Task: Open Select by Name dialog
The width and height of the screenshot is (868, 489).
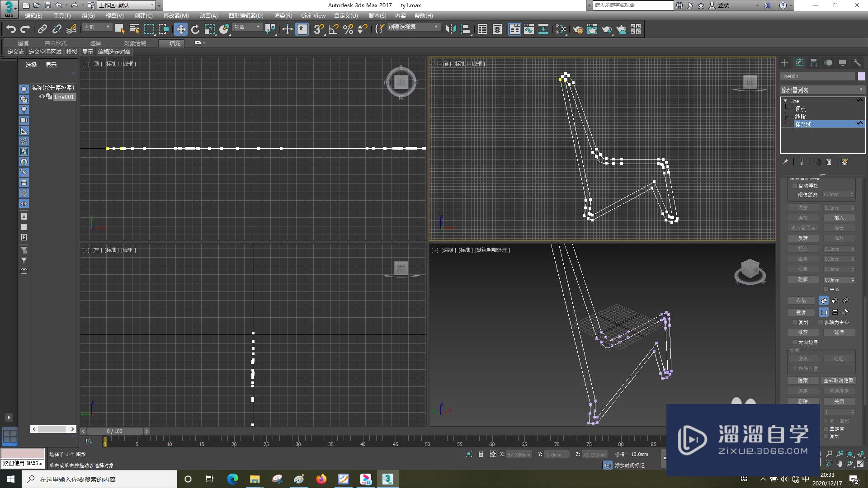Action: coord(134,29)
